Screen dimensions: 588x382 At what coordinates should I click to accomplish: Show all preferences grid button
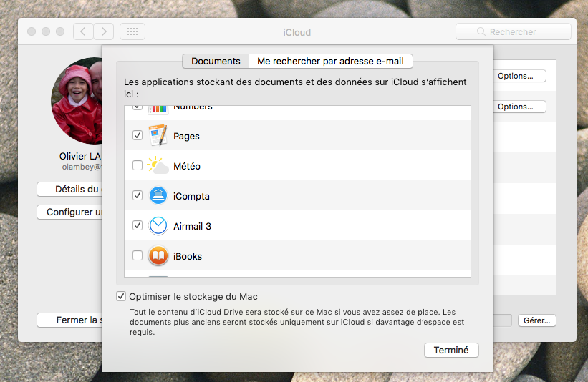coord(132,31)
